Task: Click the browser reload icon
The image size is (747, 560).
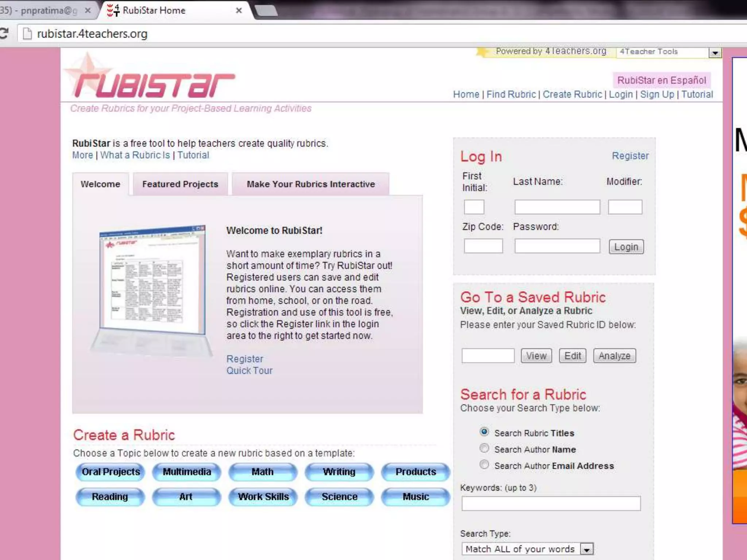Action: tap(4, 34)
